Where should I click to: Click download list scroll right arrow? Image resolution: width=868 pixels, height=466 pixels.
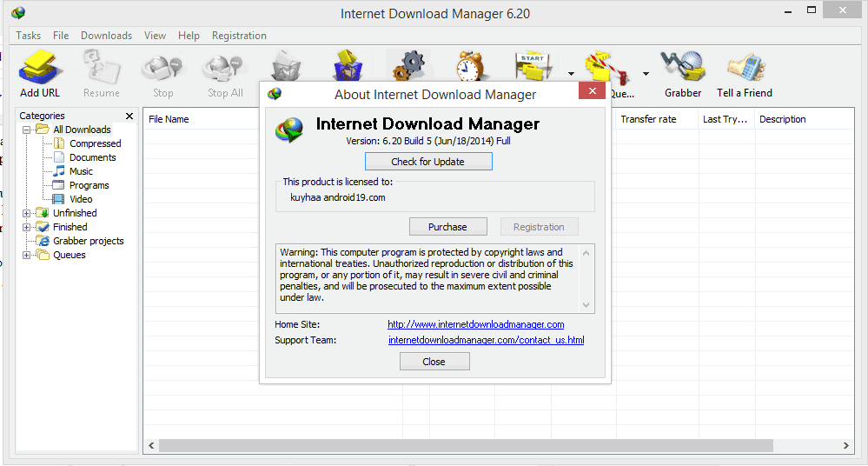[x=846, y=445]
